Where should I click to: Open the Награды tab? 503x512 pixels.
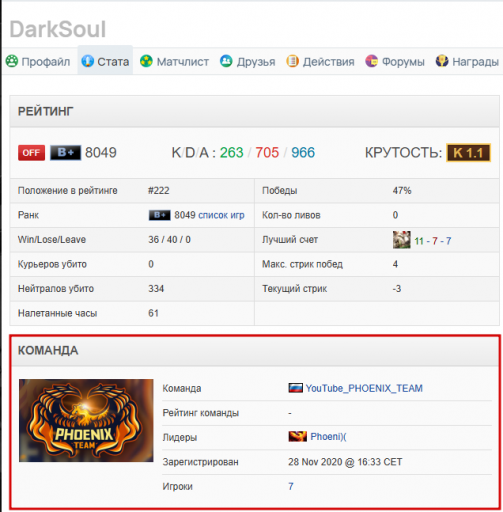[467, 61]
